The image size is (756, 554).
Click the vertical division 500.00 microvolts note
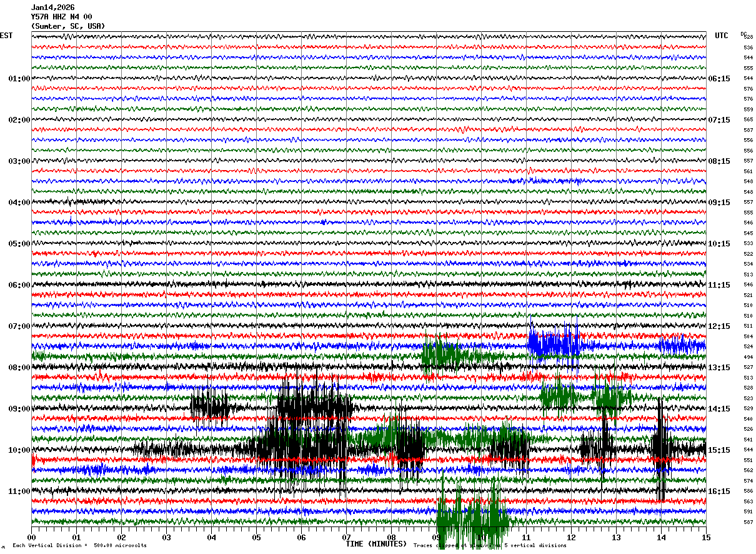(80, 546)
